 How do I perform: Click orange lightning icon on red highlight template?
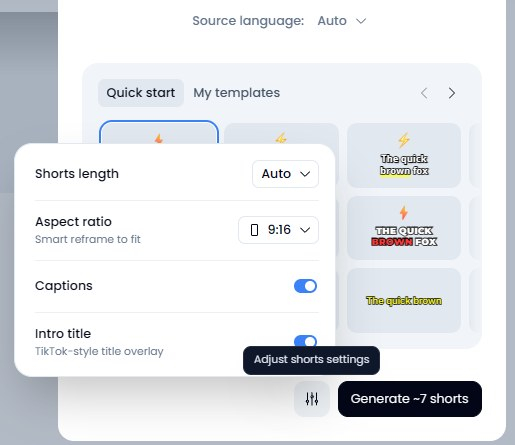[x=404, y=212]
